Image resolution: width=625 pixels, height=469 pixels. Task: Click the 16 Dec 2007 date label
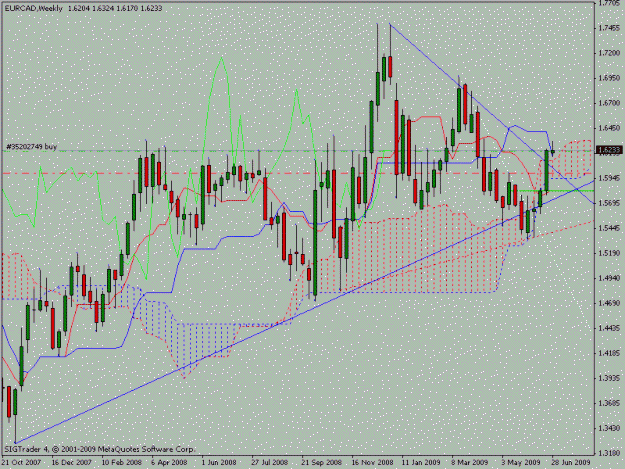71,462
